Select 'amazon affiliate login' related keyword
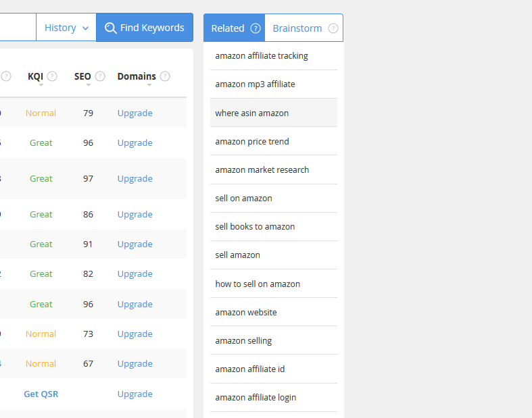This screenshot has height=418, width=532. point(274,398)
